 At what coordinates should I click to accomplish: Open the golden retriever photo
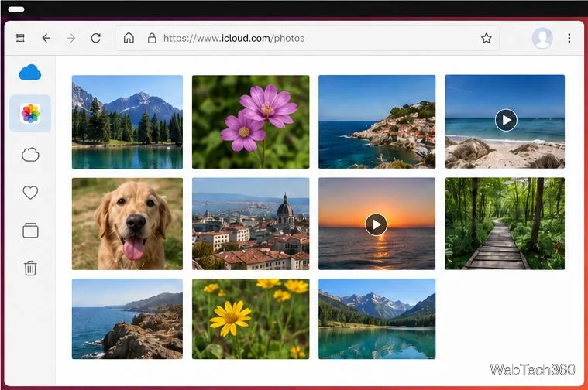click(128, 224)
